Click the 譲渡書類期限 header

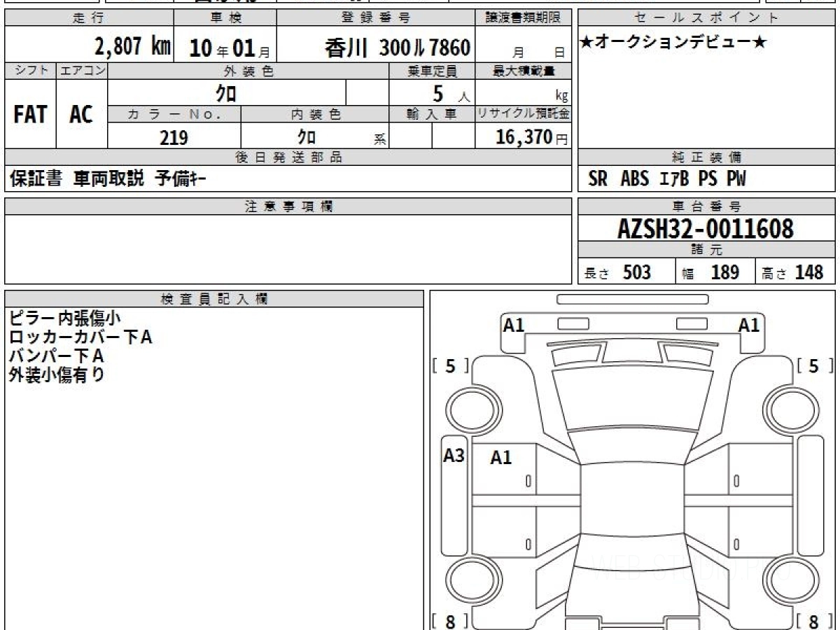[x=524, y=19]
